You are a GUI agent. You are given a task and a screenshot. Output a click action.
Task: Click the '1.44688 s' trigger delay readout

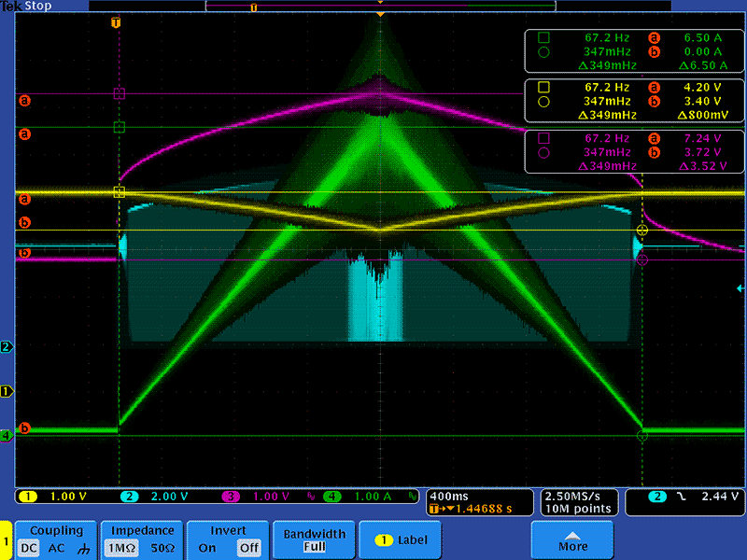484,509
